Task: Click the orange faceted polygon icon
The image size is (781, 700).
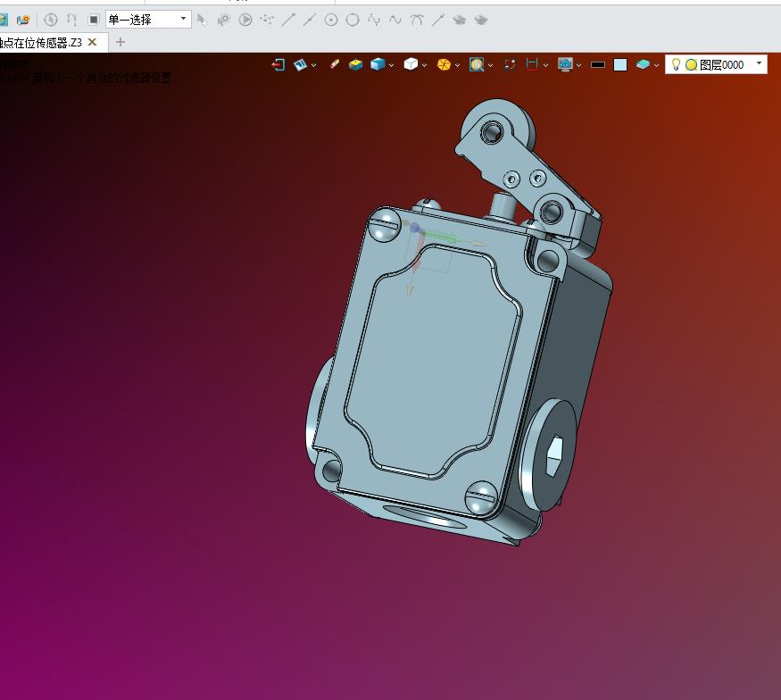Action: [444, 65]
